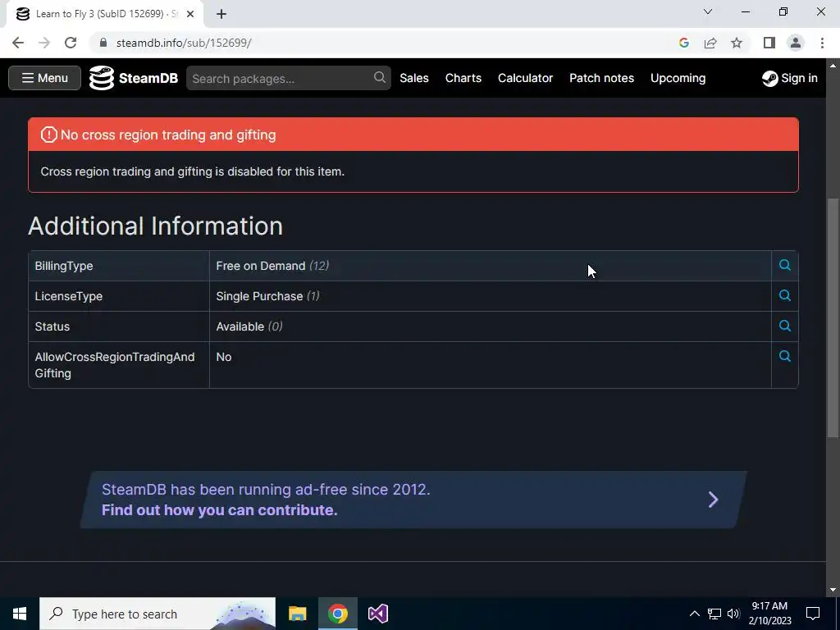
Task: Open Visual Studio from taskbar
Action: tap(377, 614)
